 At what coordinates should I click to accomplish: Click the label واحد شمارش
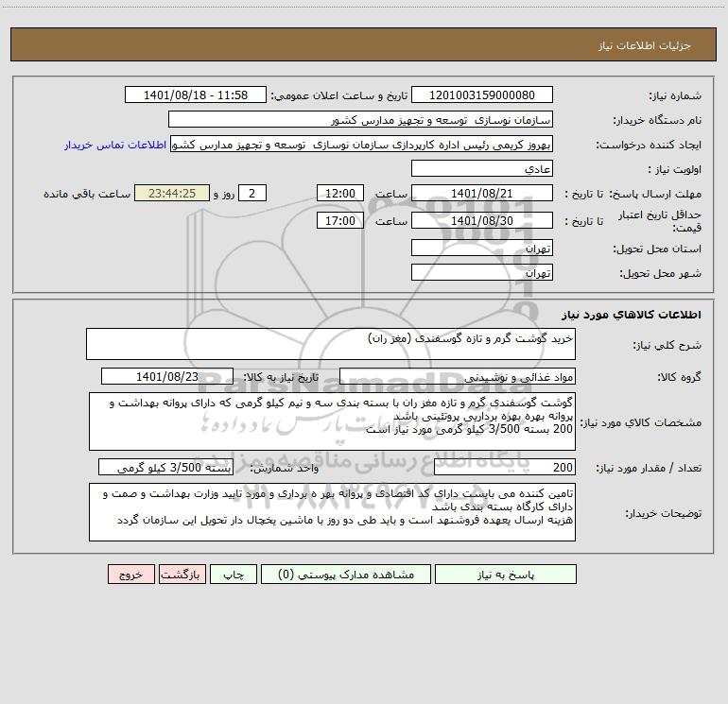click(x=285, y=469)
